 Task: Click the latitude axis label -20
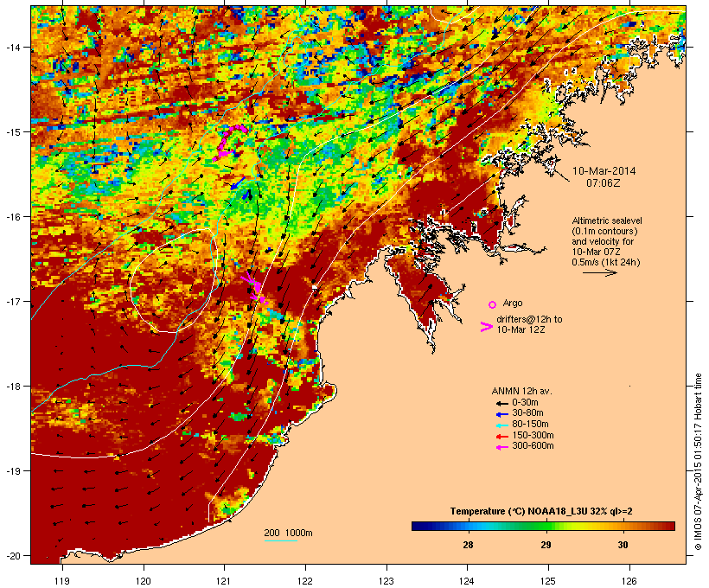click(x=12, y=555)
